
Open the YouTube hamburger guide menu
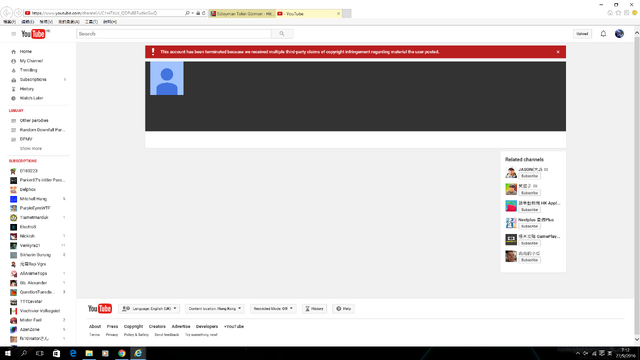pyautogui.click(x=13, y=34)
